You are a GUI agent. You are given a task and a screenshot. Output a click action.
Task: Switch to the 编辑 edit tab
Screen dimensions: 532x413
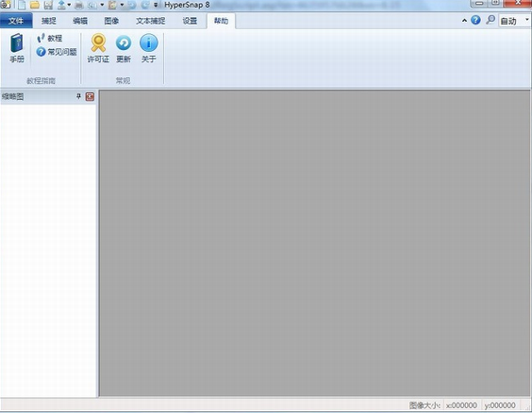(80, 21)
